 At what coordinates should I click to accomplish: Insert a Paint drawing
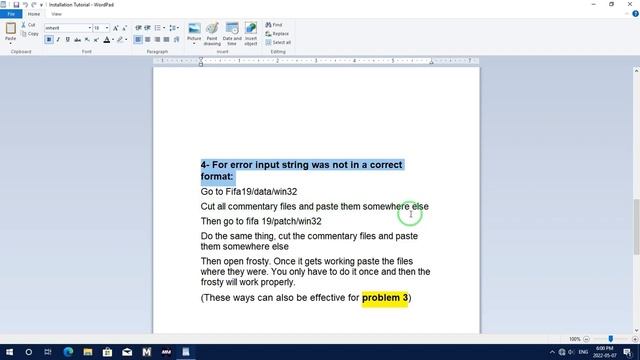(x=212, y=34)
